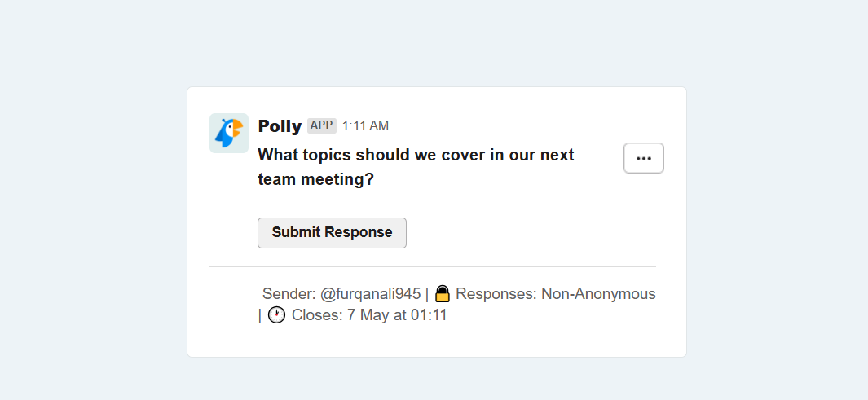868x400 pixels.
Task: Click empty white space inside the poll card
Action: click(526, 226)
